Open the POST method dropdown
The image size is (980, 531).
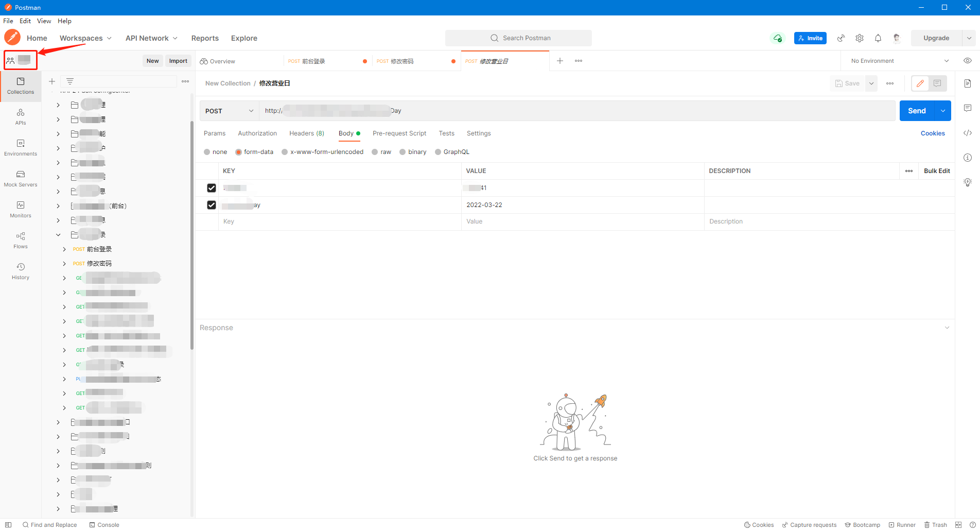coord(229,111)
